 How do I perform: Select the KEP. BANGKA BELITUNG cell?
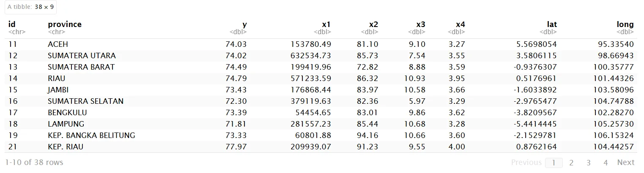[91, 135]
